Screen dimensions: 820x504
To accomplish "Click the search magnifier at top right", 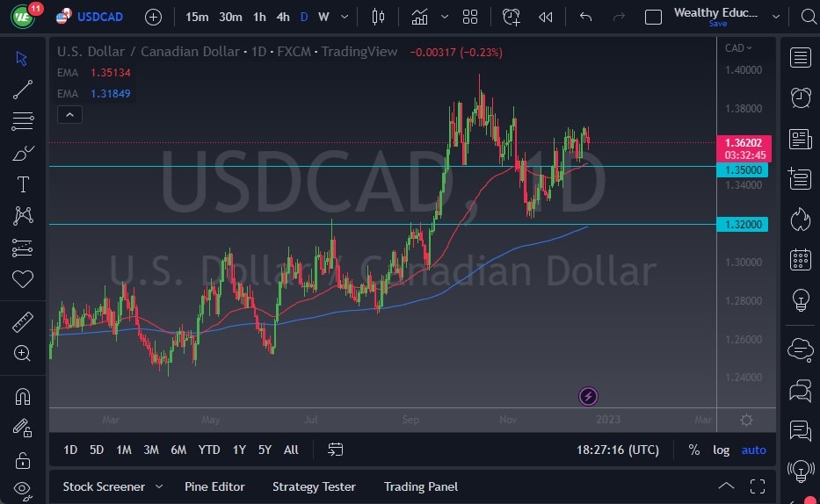I will pyautogui.click(x=809, y=18).
